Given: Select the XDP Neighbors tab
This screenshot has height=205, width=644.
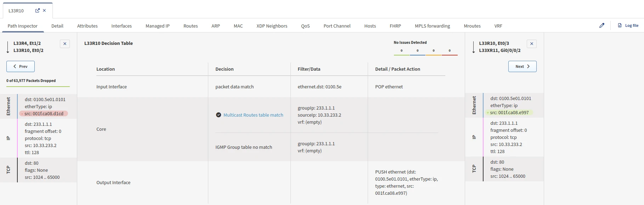Looking at the screenshot, I should click(272, 26).
